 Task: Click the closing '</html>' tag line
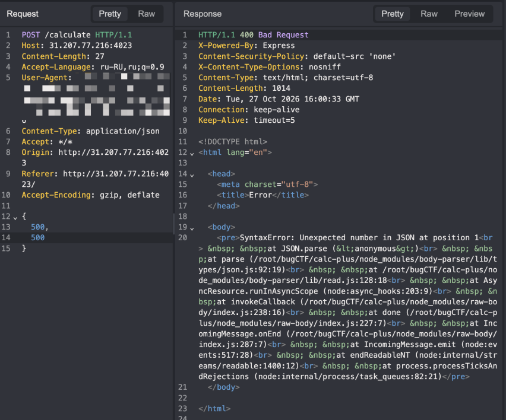[214, 409]
